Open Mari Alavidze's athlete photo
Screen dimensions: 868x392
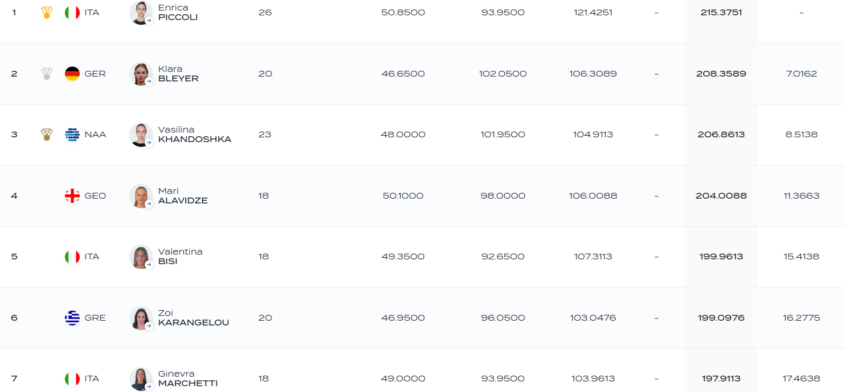click(141, 196)
